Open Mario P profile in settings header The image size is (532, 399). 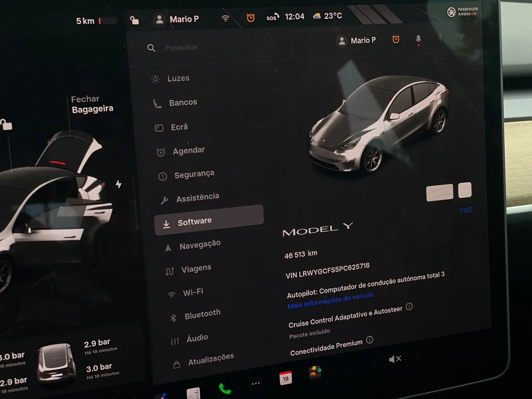[356, 41]
